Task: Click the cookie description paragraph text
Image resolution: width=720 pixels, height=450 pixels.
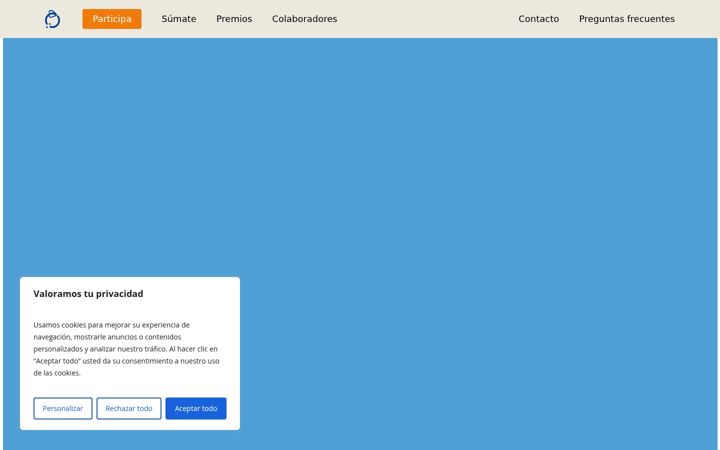Action: point(126,349)
